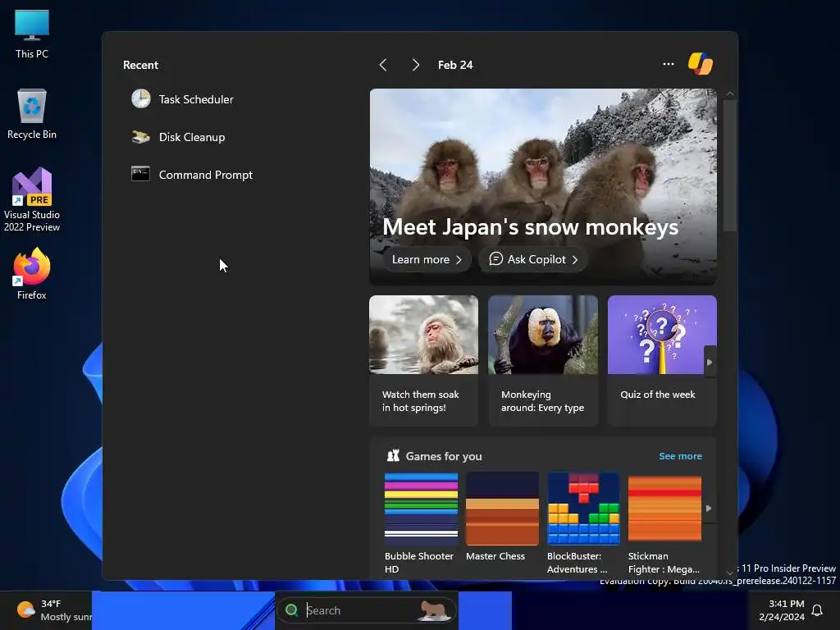This screenshot has width=840, height=630.
Task: Open the Meet Japan's snow monkeys image
Action: (x=543, y=186)
